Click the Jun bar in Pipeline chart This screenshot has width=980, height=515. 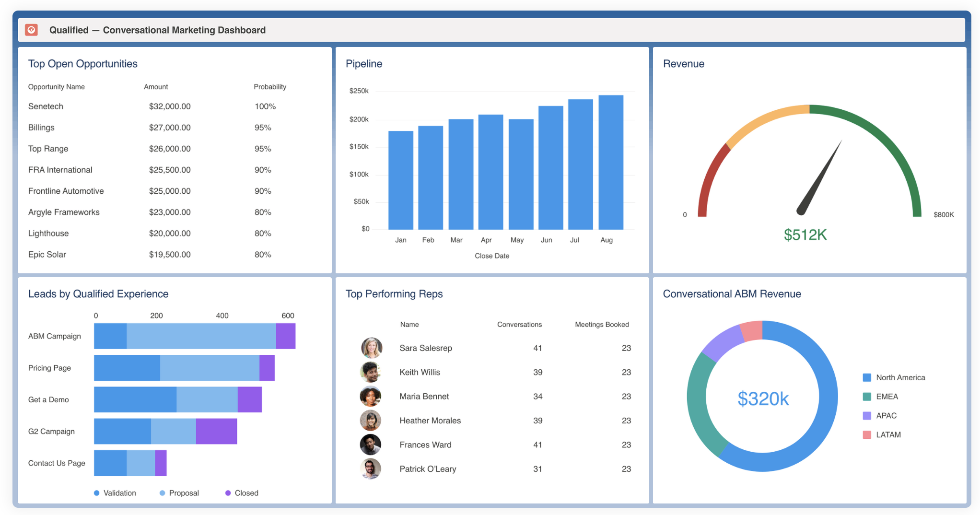551,168
